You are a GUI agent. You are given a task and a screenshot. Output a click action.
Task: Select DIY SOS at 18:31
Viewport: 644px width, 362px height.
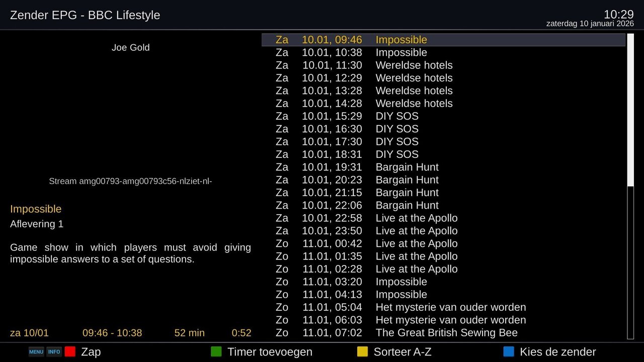tap(443, 154)
